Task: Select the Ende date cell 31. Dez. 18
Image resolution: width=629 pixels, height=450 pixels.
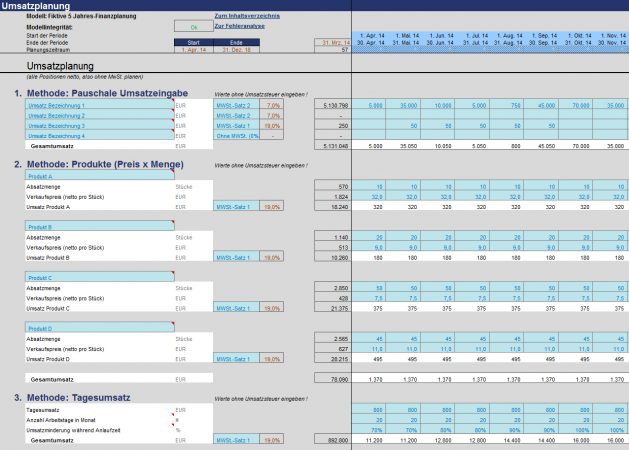Action: pos(236,49)
